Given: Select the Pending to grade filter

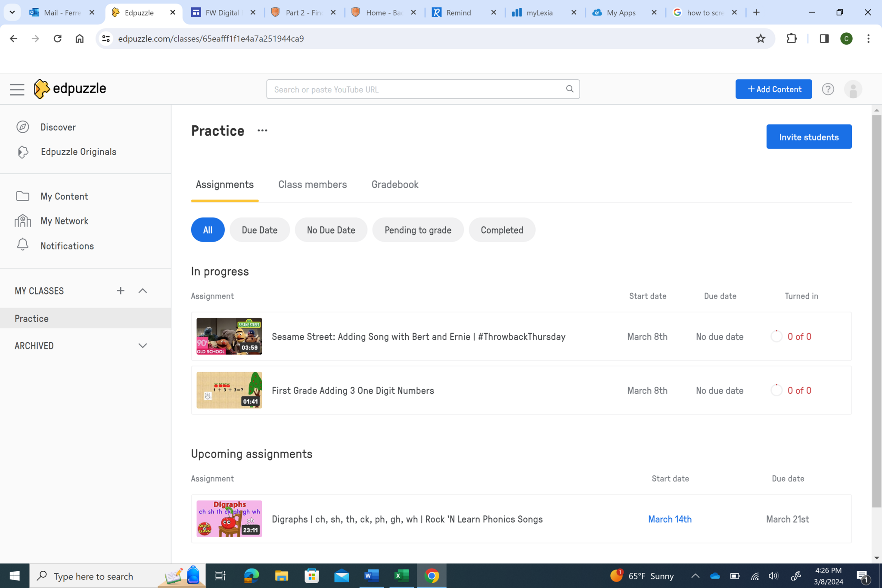Looking at the screenshot, I should 417,230.
